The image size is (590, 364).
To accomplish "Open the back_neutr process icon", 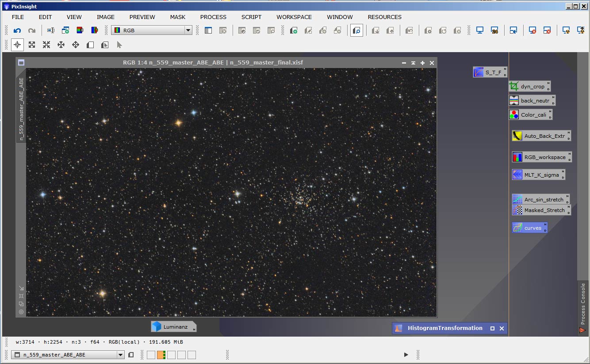I will click(x=532, y=100).
